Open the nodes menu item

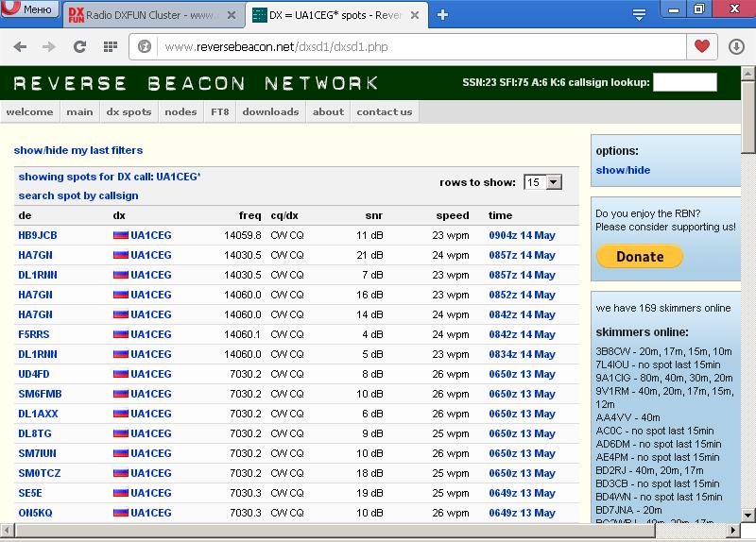[x=180, y=111]
